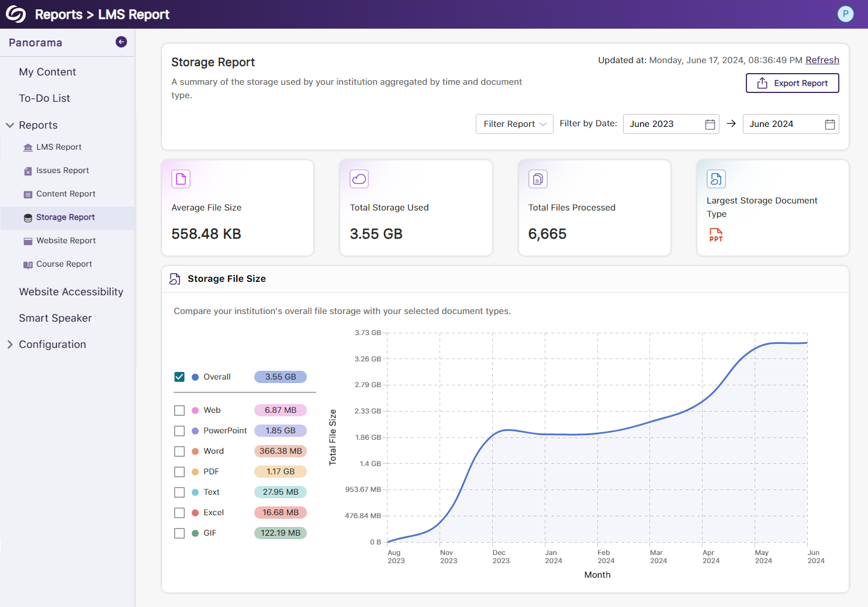The image size is (868, 607).
Task: Go to My Content page
Action: click(x=47, y=72)
